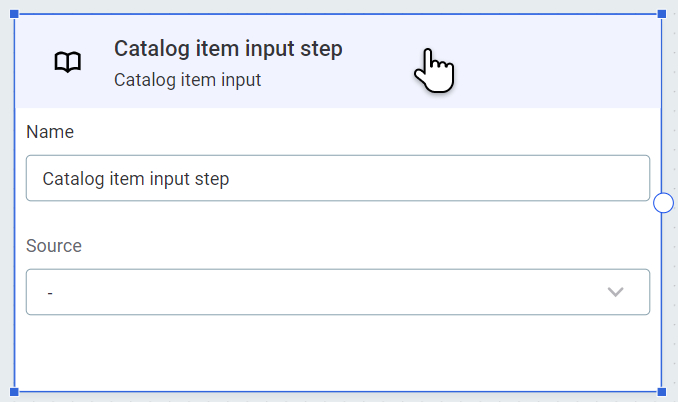
Task: Click the top-right selection handle
Action: pos(661,15)
